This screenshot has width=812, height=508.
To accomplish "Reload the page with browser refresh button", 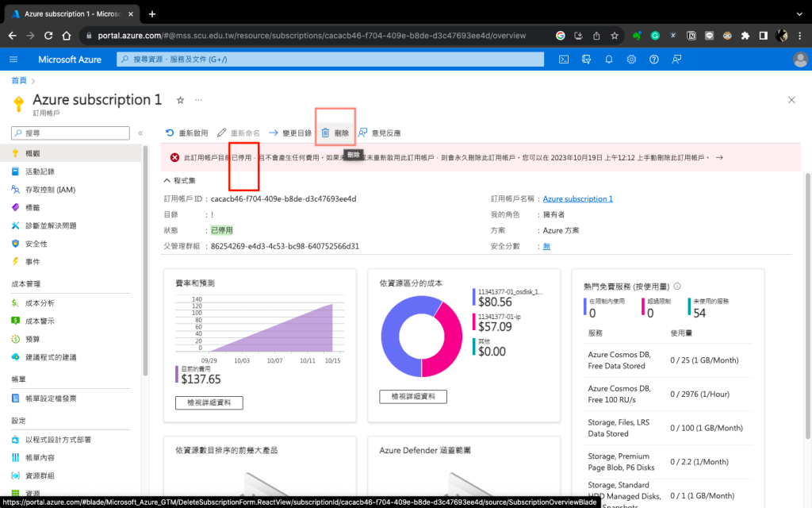I will point(48,35).
